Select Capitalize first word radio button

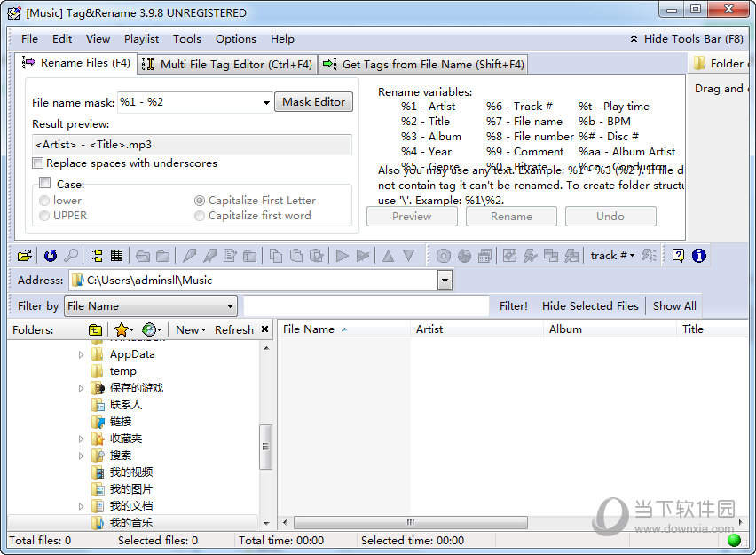click(x=199, y=216)
